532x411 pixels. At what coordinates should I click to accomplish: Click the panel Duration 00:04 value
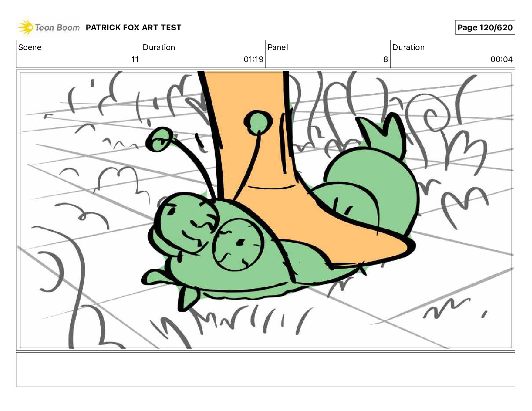coord(501,59)
